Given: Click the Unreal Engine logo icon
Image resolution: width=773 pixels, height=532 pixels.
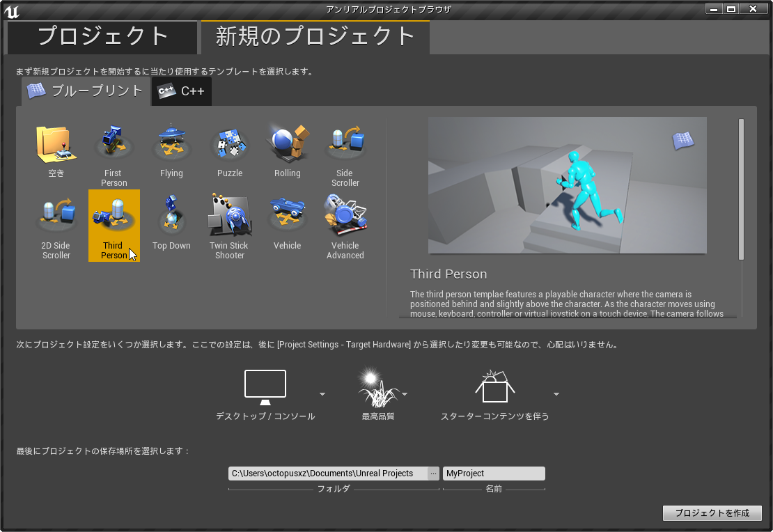Looking at the screenshot, I should click(x=12, y=10).
